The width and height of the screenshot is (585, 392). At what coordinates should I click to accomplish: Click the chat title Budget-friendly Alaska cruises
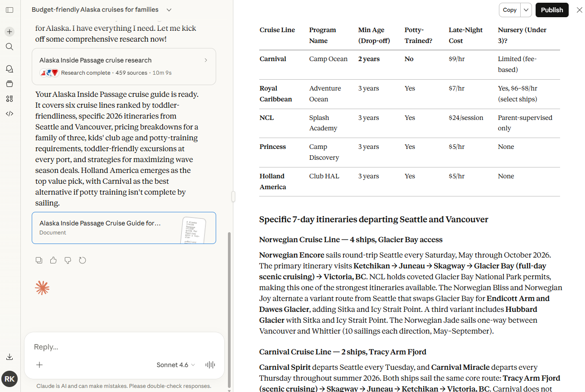[95, 10]
